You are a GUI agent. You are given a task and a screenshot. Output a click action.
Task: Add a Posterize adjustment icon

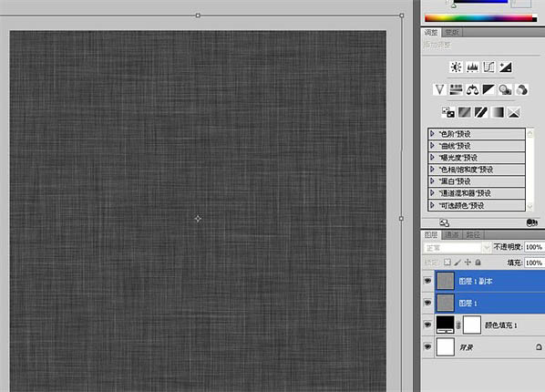click(465, 112)
